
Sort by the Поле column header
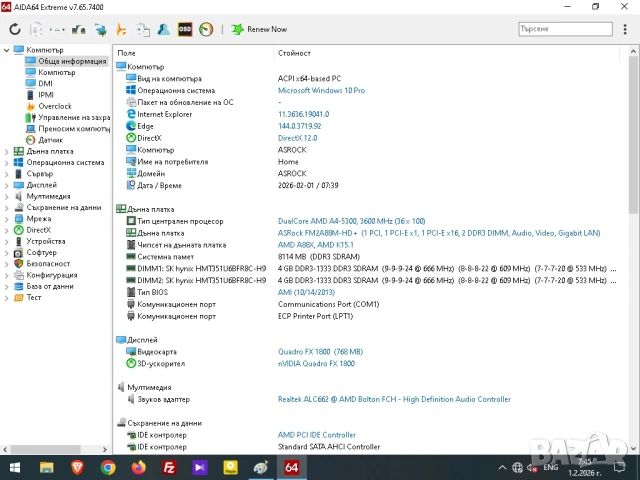[x=127, y=53]
